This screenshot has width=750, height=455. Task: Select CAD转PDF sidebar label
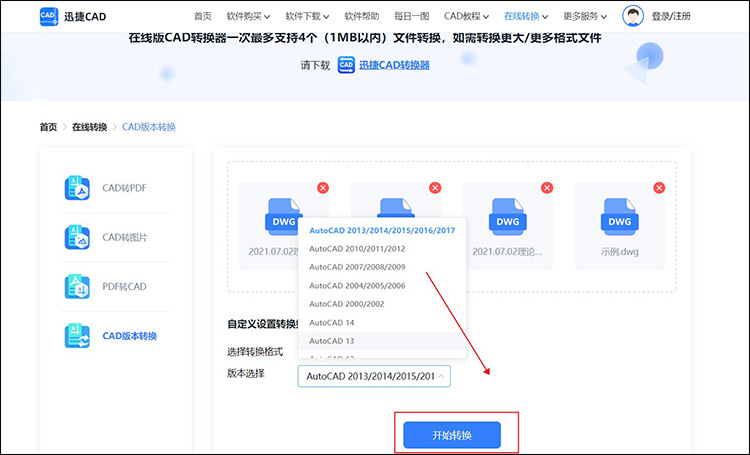(124, 188)
